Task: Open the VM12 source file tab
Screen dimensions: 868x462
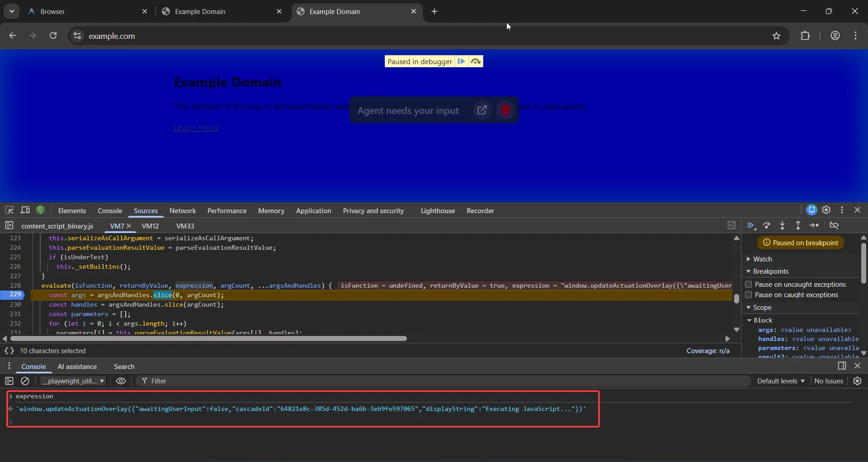Action: pyautogui.click(x=150, y=226)
